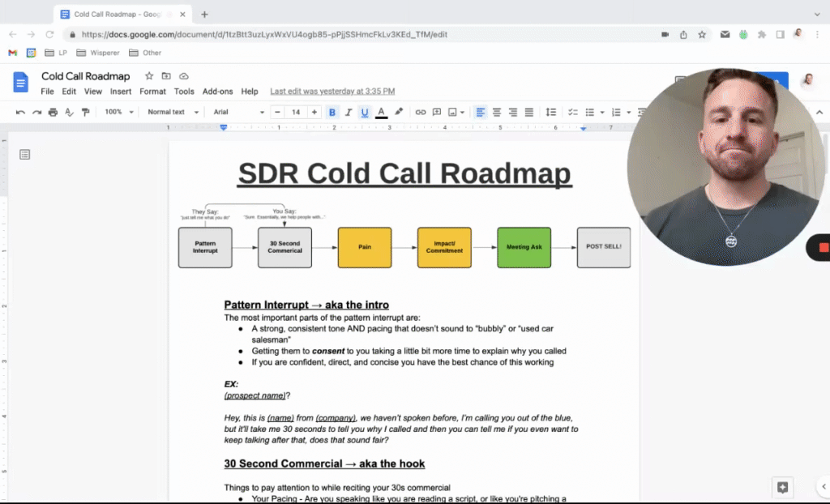Screen dimensions: 830x504
Task: Click the Undo arrow icon
Action: 21,112
